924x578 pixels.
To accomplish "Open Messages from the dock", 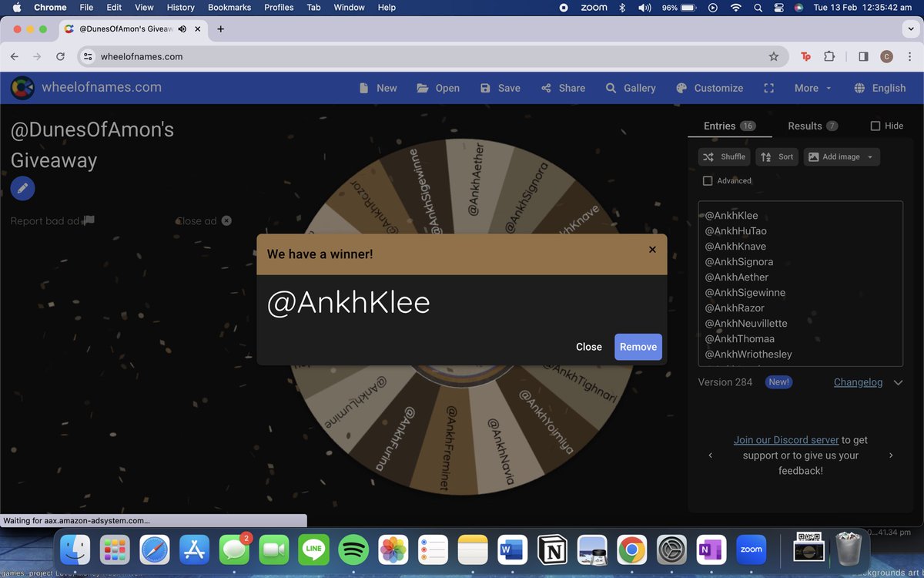I will tap(234, 549).
